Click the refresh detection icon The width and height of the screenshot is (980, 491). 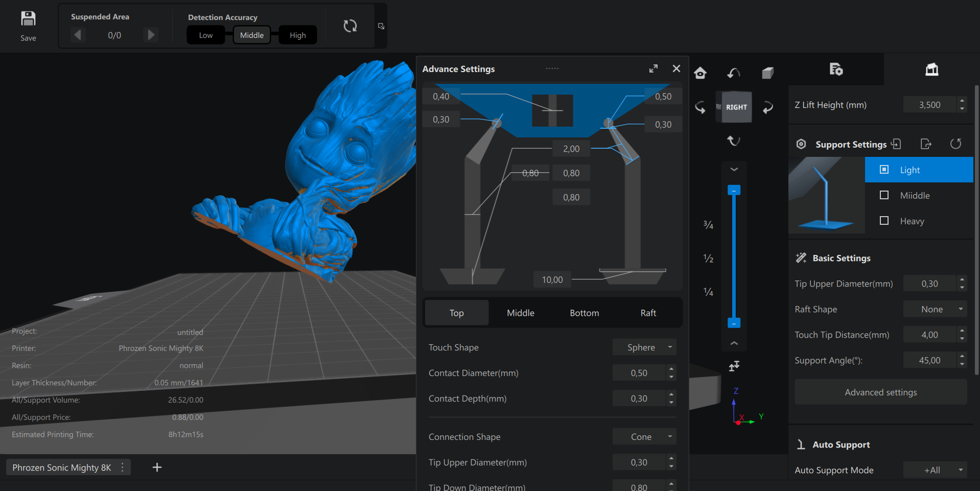point(350,26)
